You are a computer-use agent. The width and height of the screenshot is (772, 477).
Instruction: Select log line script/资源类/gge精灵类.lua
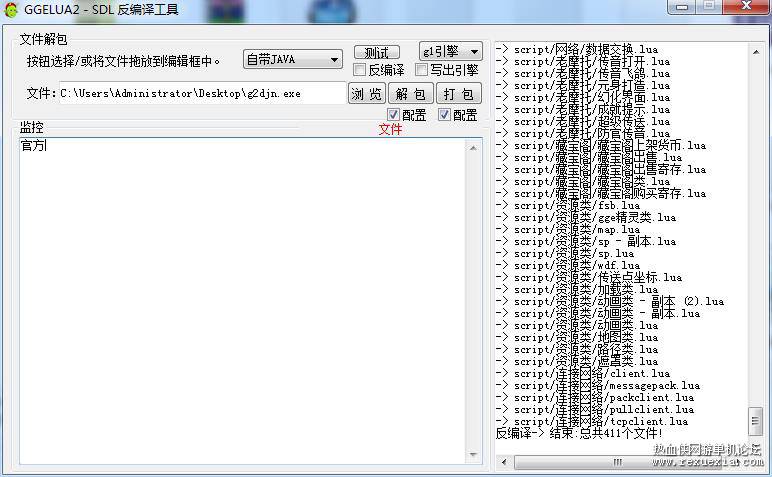point(586,218)
